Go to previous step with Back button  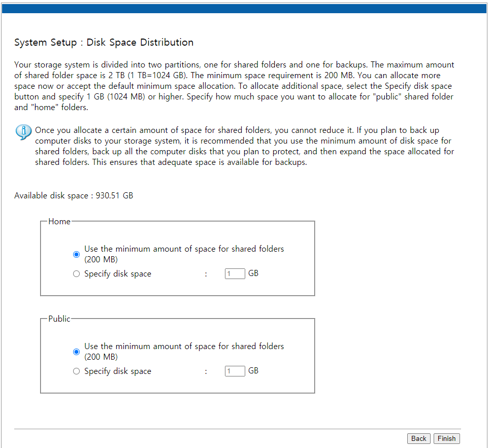[419, 439]
